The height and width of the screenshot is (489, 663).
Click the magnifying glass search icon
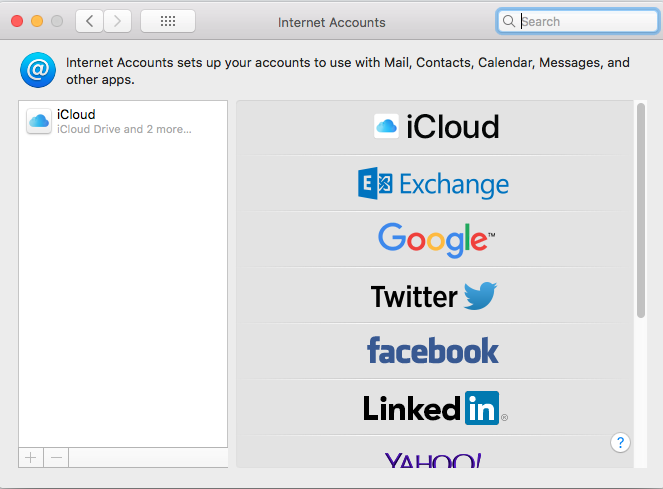[509, 21]
